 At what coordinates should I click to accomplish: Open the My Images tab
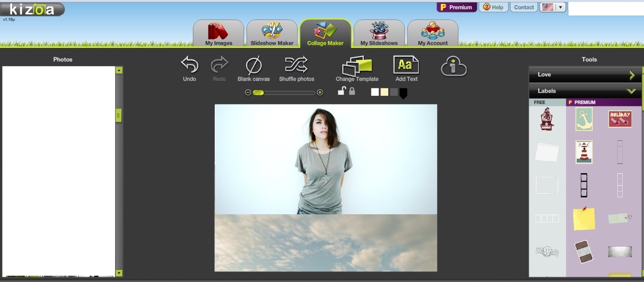coord(219,33)
